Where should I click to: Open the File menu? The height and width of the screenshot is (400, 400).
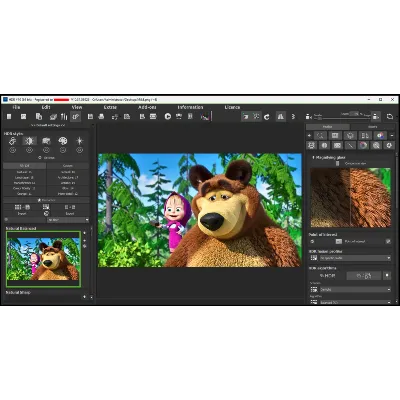tap(16, 107)
